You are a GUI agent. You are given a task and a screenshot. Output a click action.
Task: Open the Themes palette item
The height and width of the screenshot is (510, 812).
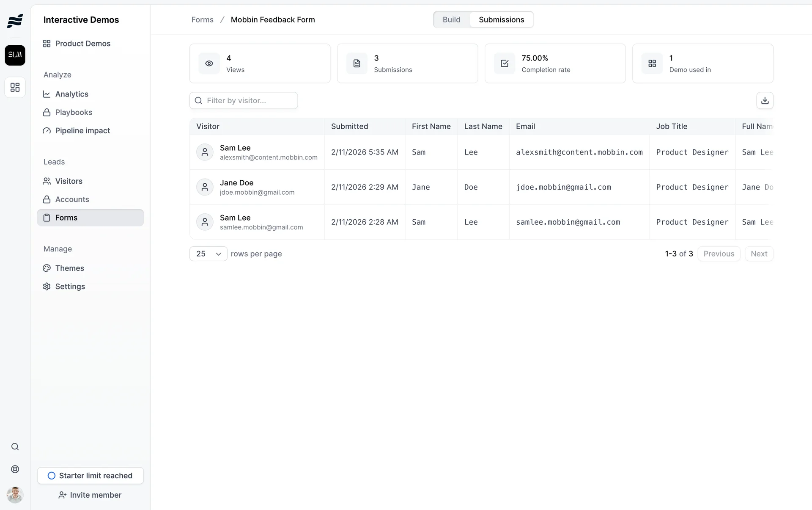coord(69,268)
